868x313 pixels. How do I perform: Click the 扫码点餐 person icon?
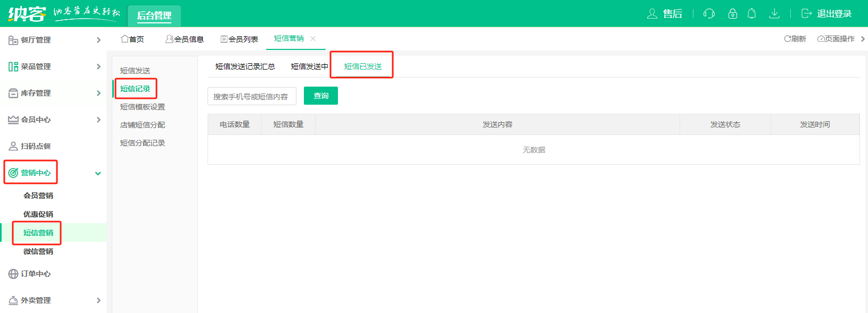(13, 146)
